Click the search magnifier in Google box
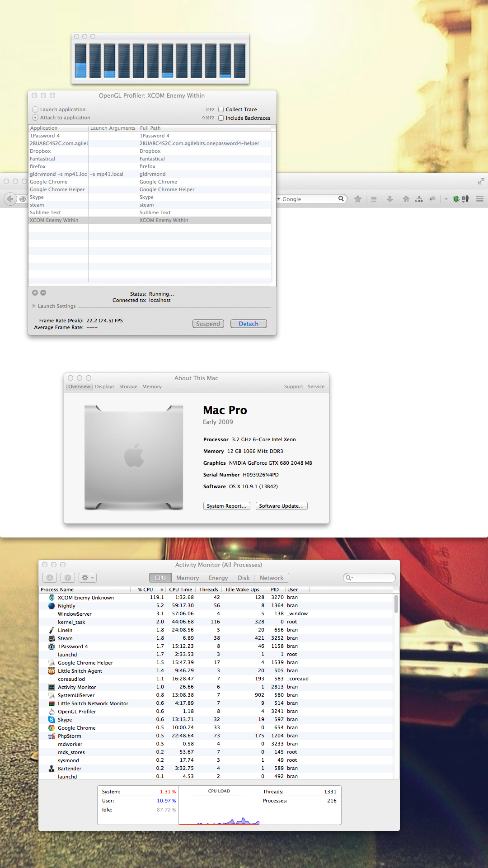Screen dimensions: 488x868 (341, 198)
